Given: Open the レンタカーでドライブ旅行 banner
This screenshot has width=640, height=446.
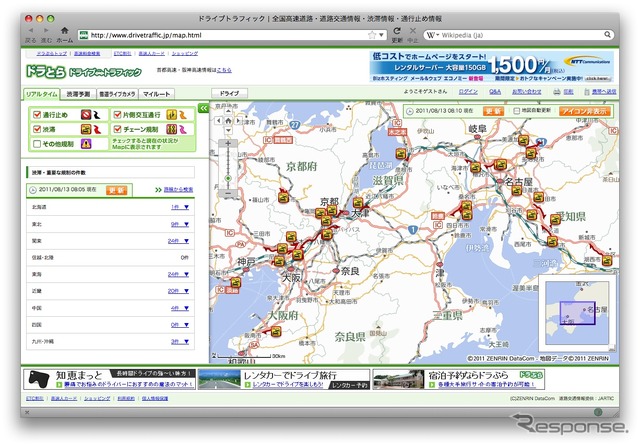Looking at the screenshot, I should pyautogui.click(x=284, y=379).
